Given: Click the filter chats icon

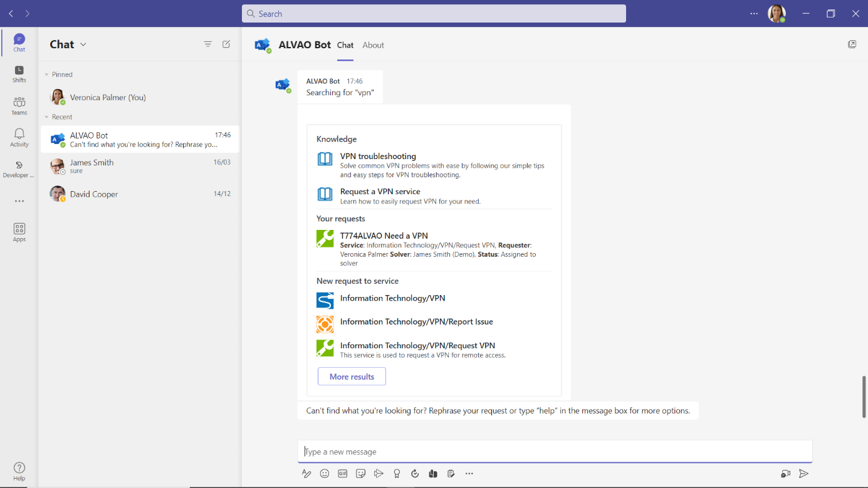Looking at the screenshot, I should coord(208,44).
